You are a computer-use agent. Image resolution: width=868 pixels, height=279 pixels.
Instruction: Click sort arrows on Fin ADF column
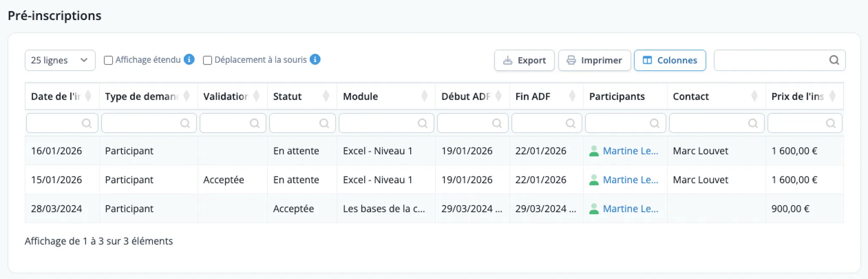tap(572, 96)
